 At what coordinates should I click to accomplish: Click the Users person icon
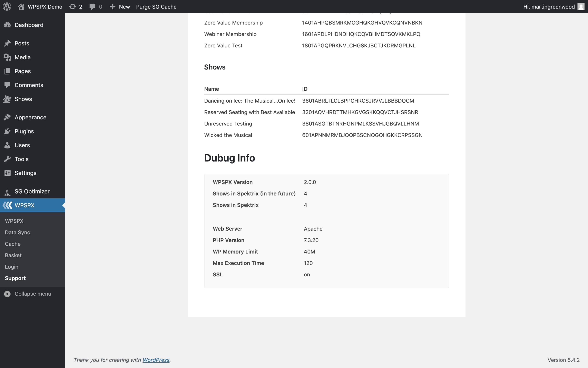[7, 145]
